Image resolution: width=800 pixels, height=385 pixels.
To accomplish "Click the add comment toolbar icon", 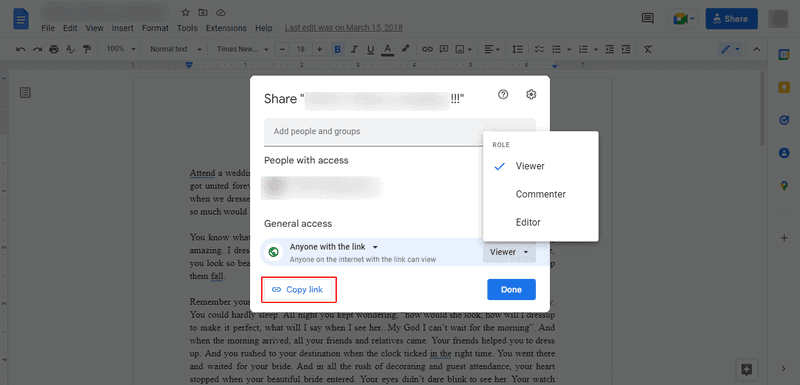I will click(x=444, y=49).
